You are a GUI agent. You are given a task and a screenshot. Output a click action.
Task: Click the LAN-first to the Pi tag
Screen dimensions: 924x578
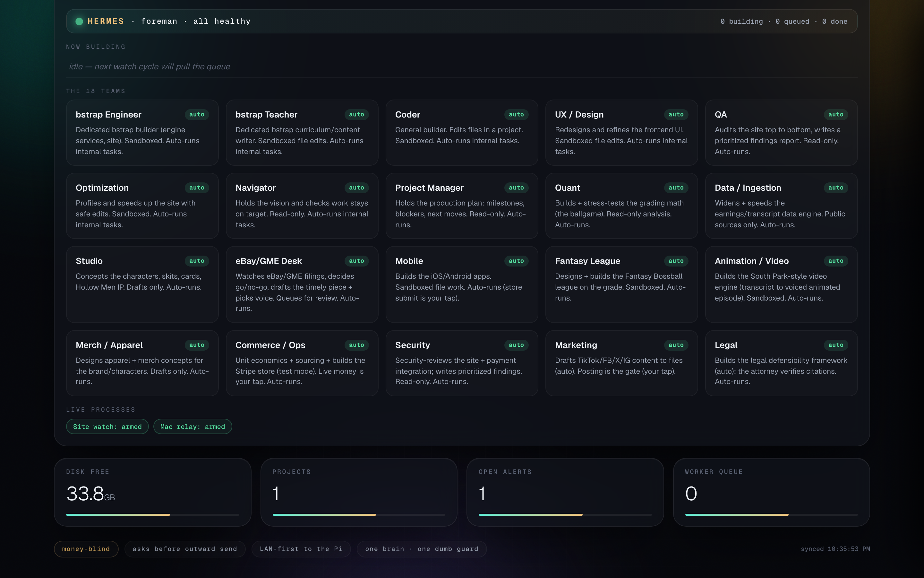tap(301, 549)
